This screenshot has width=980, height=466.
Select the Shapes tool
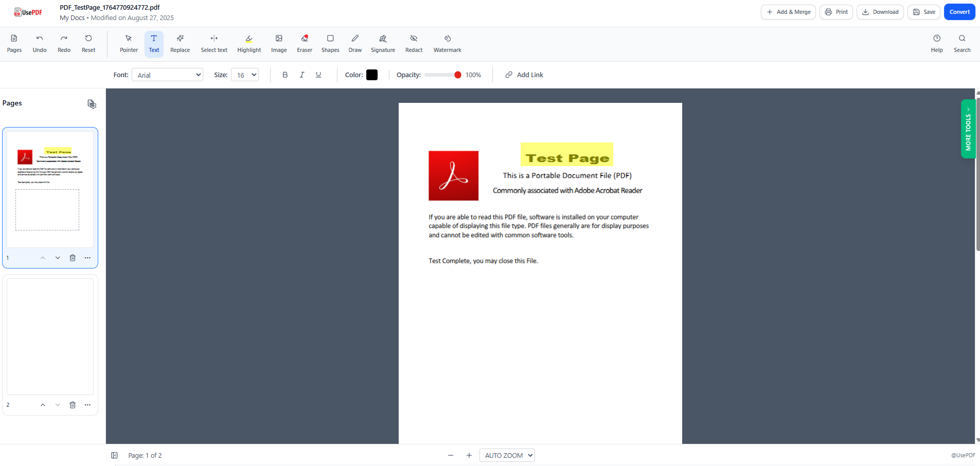pos(330,43)
